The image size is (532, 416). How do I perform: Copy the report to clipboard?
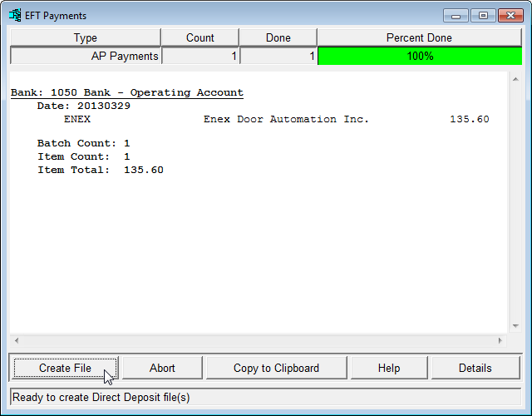coord(276,368)
